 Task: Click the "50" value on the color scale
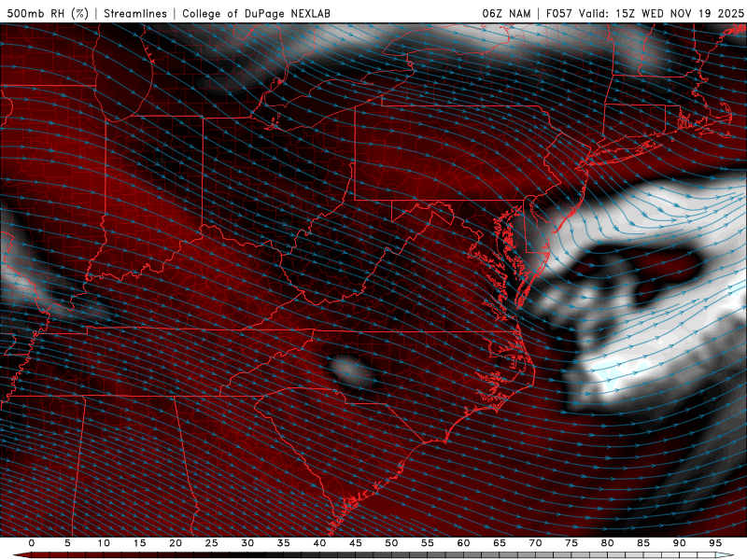(391, 543)
